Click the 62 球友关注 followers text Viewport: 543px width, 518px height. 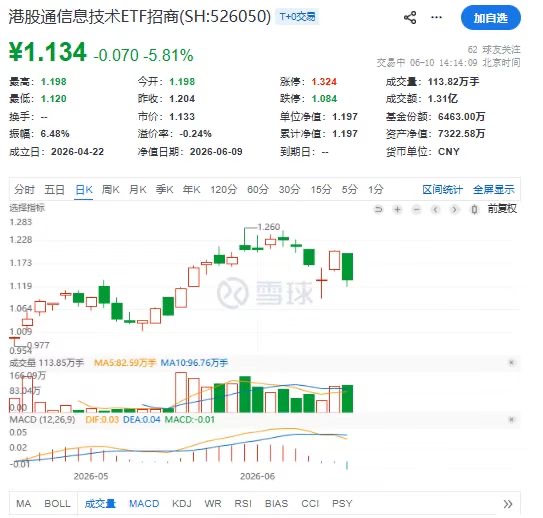494,50
